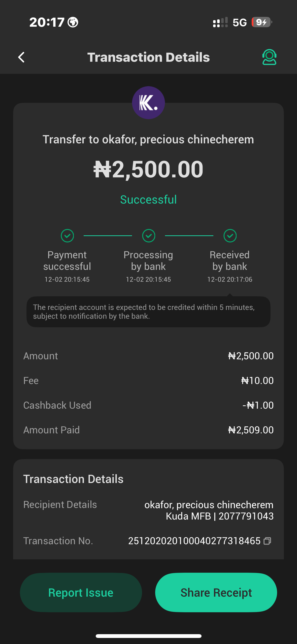Tap Processing by bank checkmark step
297x644 pixels.
coord(149,236)
